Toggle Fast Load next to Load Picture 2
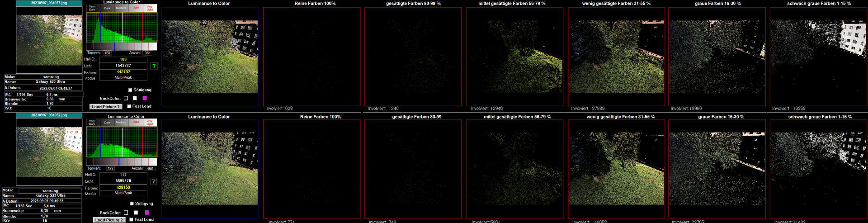This screenshot has width=868, height=223. coord(131,220)
